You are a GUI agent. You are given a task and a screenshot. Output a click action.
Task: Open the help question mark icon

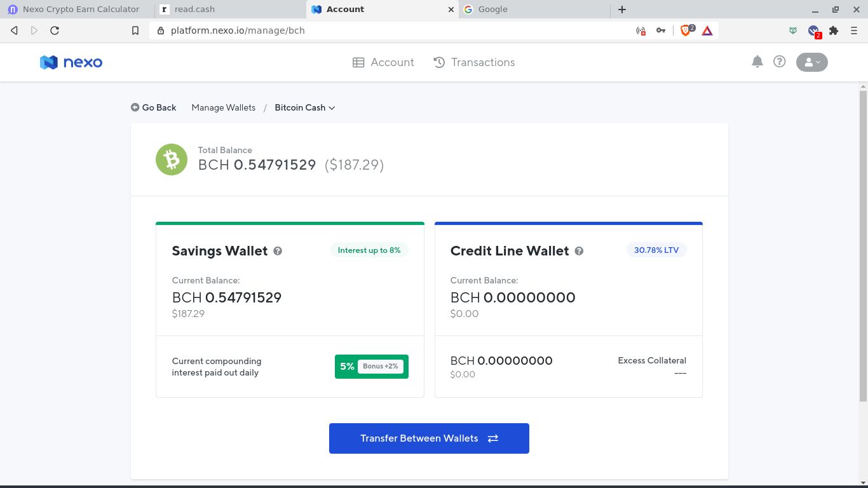(x=780, y=62)
